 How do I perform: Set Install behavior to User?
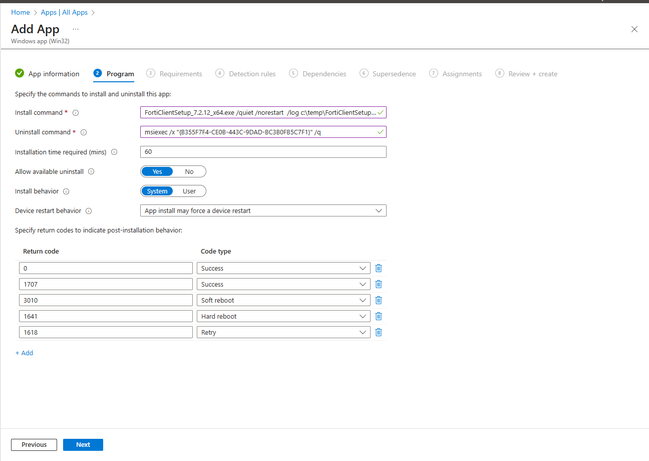189,191
